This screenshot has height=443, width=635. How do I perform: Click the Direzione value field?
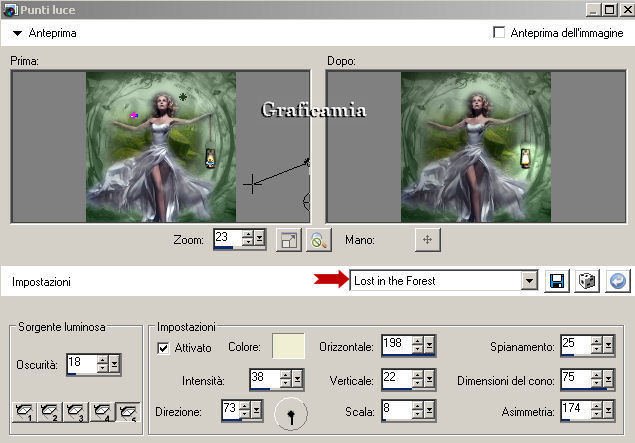(230, 410)
